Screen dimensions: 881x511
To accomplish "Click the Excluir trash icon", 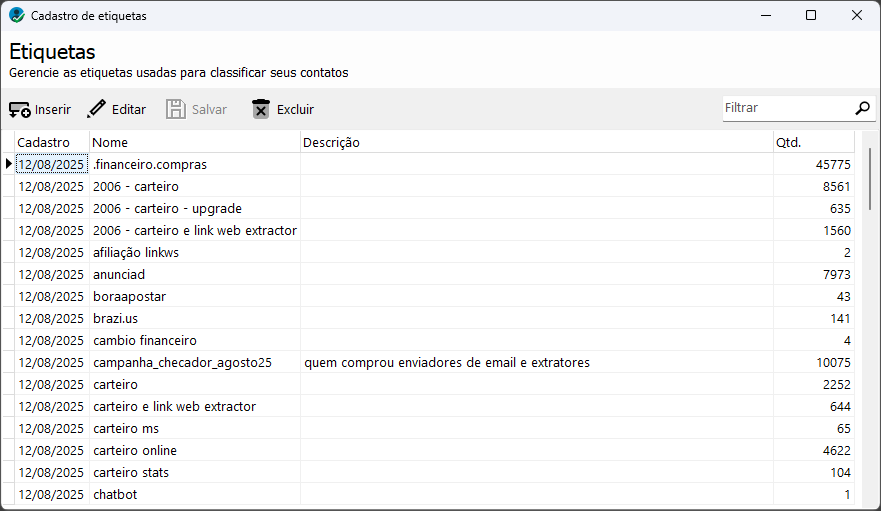I will (261, 109).
